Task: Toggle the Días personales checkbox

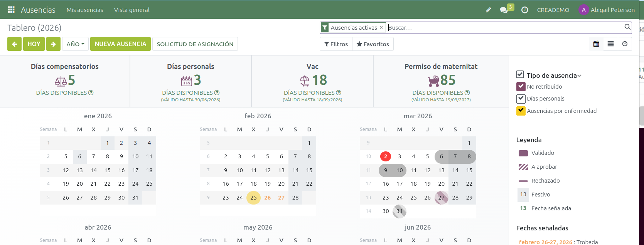Action: click(x=521, y=99)
